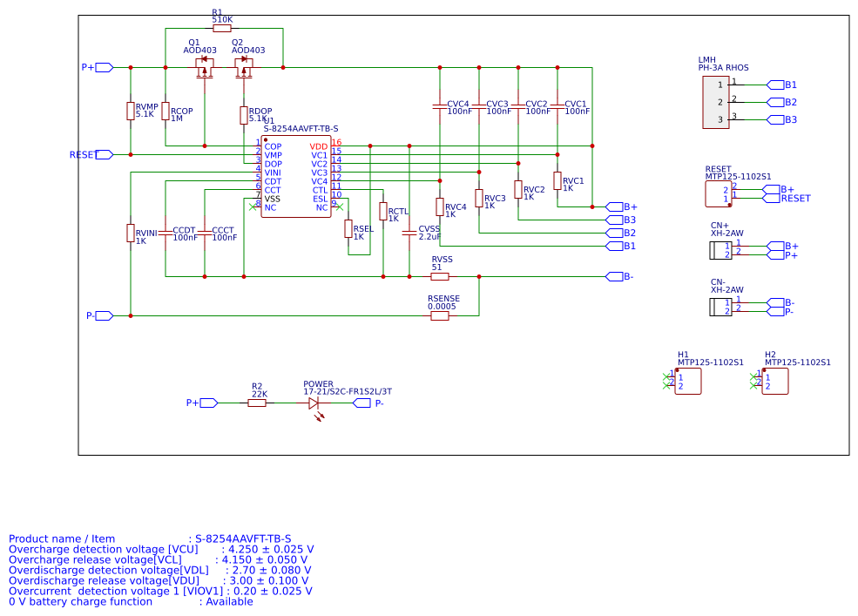Select the LMH PH-3A connector body

pyautogui.click(x=715, y=102)
